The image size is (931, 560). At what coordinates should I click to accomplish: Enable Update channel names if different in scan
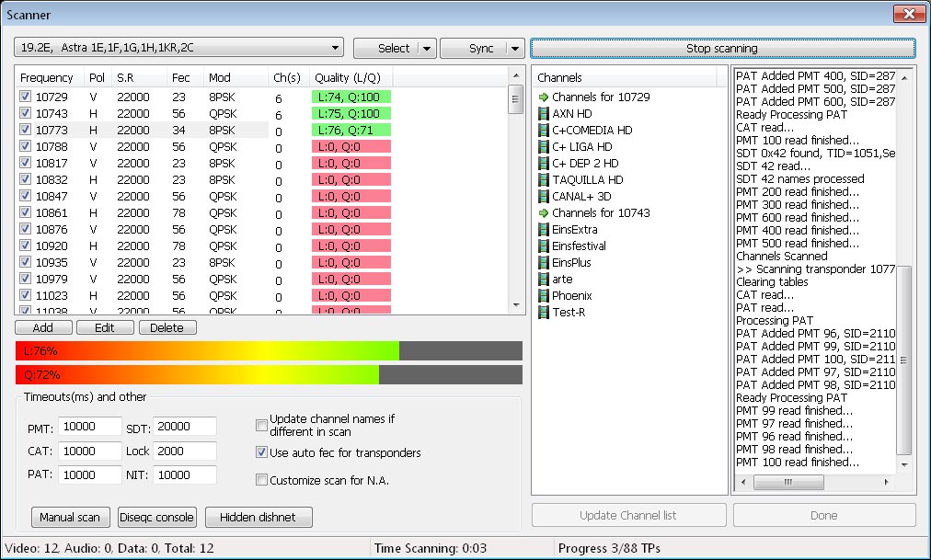tap(261, 426)
